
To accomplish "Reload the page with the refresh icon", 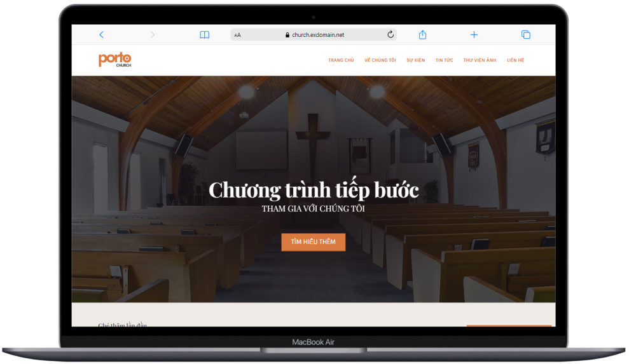I will [391, 34].
